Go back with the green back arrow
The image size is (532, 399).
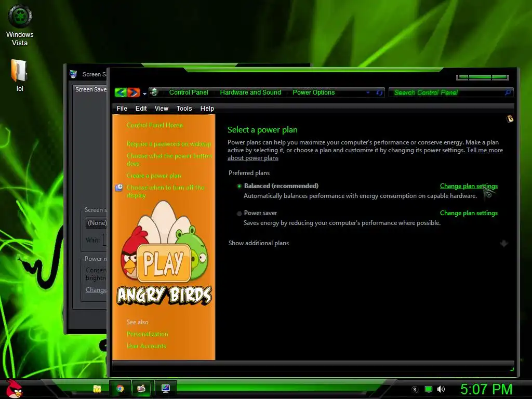pos(121,92)
